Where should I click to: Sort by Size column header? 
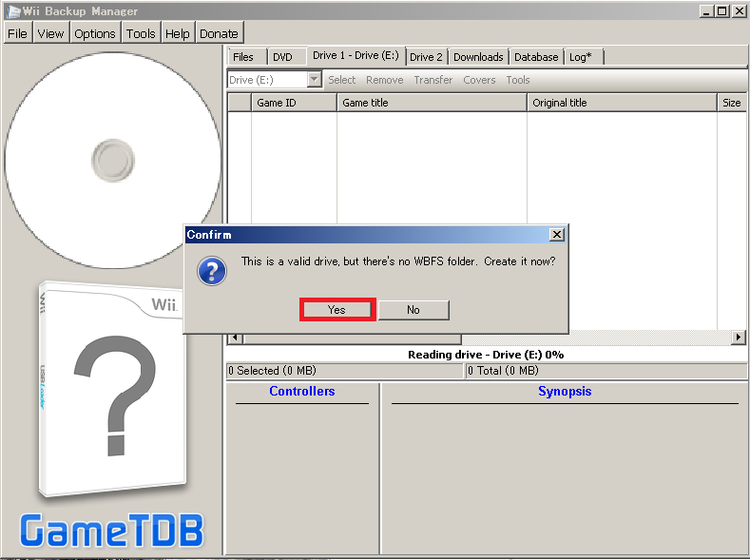(x=732, y=103)
